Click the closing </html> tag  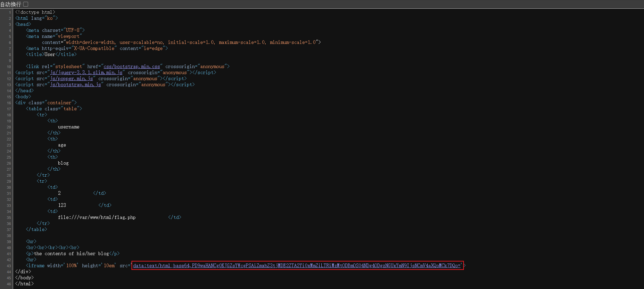(24, 284)
